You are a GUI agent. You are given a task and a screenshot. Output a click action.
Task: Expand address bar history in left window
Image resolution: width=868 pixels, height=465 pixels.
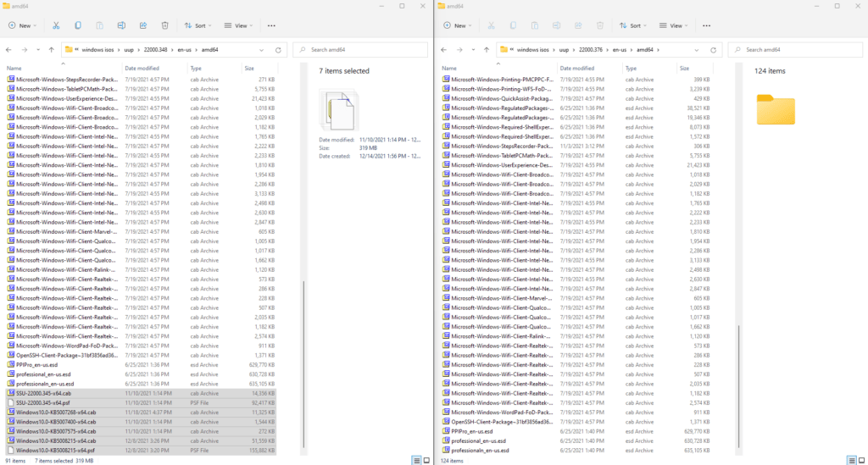tap(261, 50)
